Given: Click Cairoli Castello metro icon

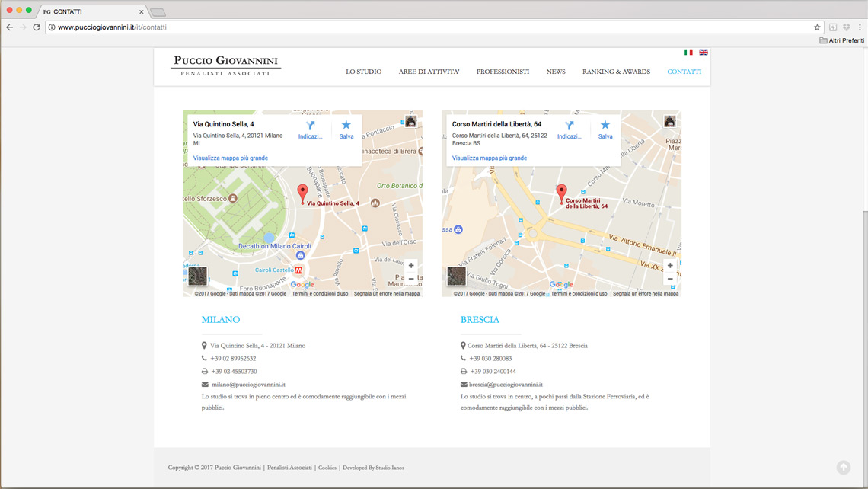Looking at the screenshot, I should (x=299, y=270).
